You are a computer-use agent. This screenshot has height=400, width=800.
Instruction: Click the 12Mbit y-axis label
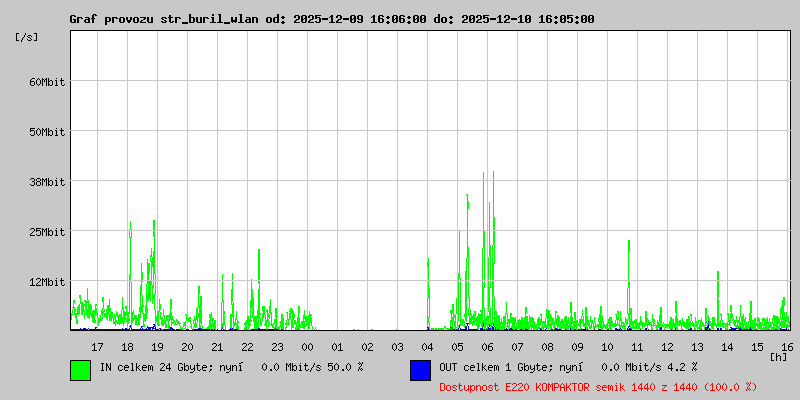(47, 282)
